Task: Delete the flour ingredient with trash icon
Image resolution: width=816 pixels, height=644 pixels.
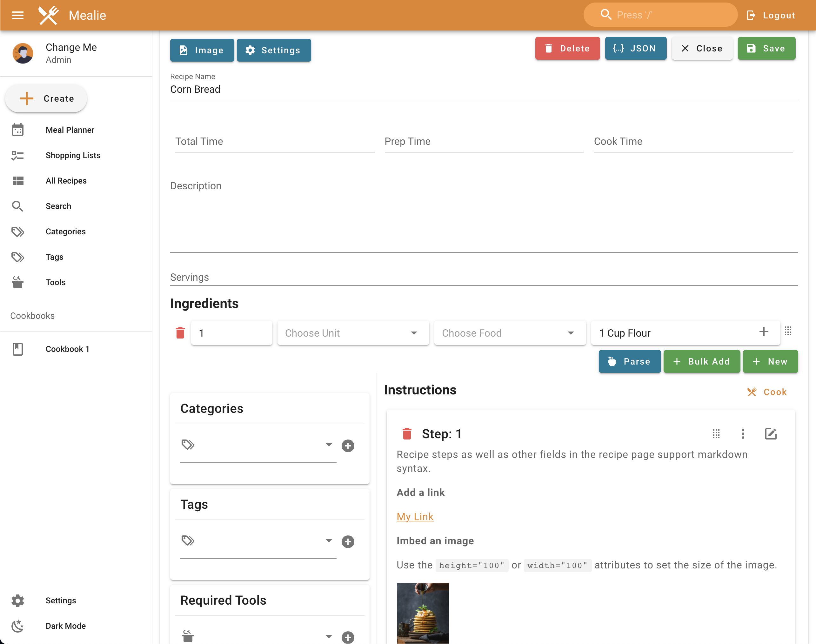Action: pyautogui.click(x=180, y=332)
